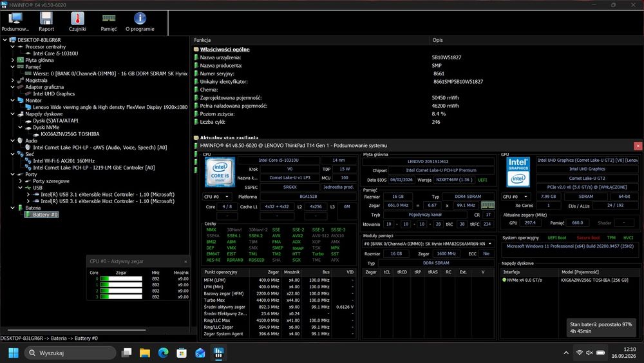Open the Podsumowanie summary toolbar icon
Image resolution: width=644 pixels, height=363 pixels.
[15, 22]
